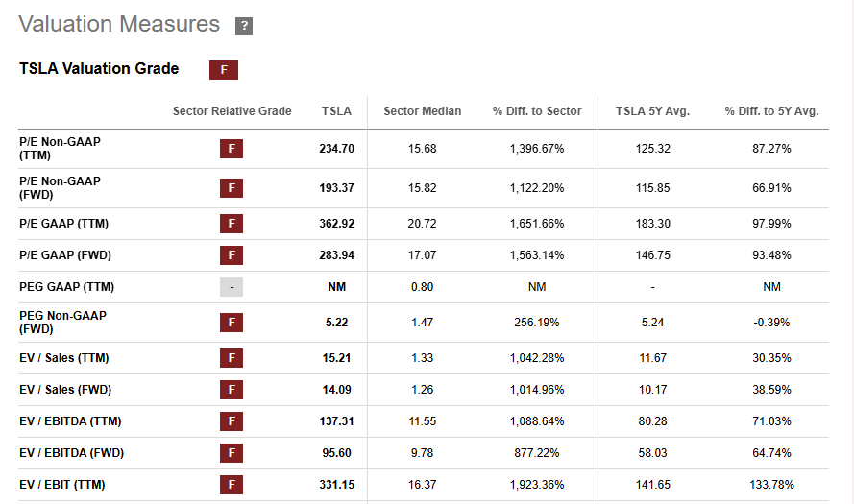The width and height of the screenshot is (854, 504).
Task: Click the P/E Non-GAAP (FWD) grade badge
Action: pos(231,188)
